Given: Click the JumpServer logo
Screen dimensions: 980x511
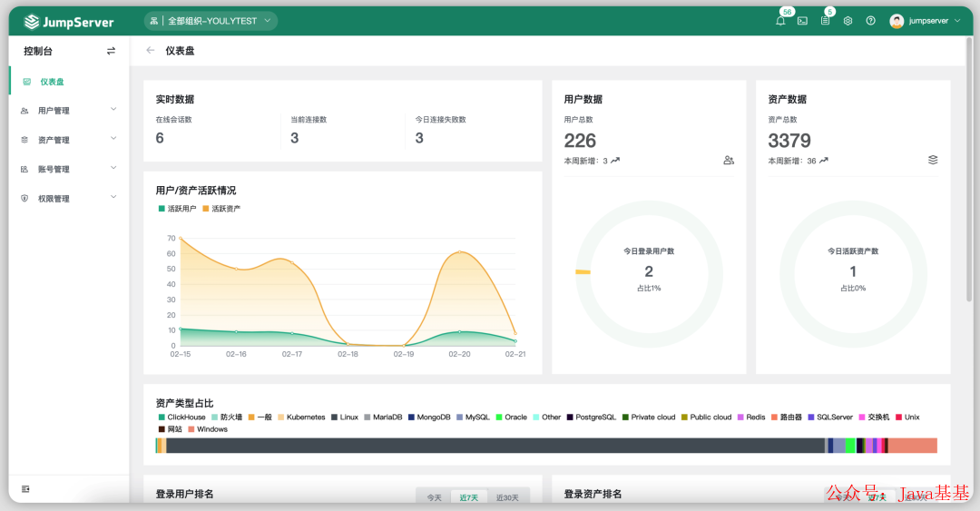Looking at the screenshot, I should [x=69, y=22].
